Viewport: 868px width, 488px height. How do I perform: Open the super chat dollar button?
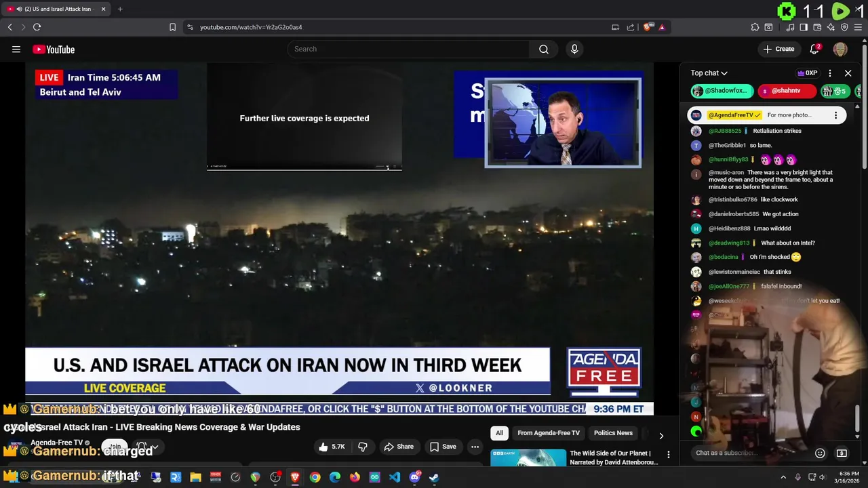pyautogui.click(x=842, y=453)
